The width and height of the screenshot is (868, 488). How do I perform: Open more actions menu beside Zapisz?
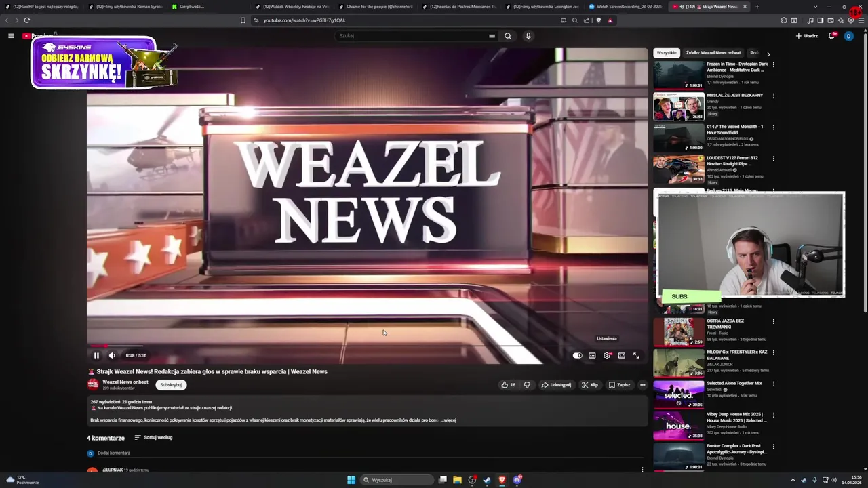(643, 385)
